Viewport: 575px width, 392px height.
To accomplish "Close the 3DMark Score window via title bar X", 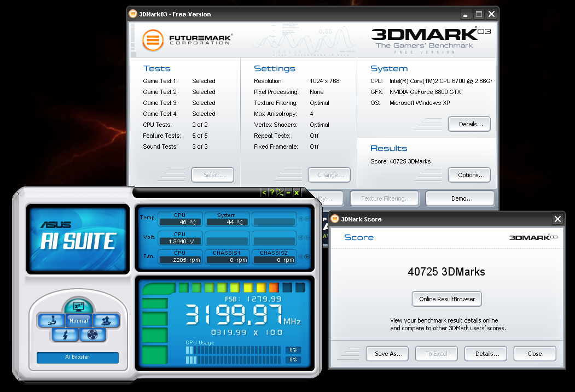I will point(557,219).
